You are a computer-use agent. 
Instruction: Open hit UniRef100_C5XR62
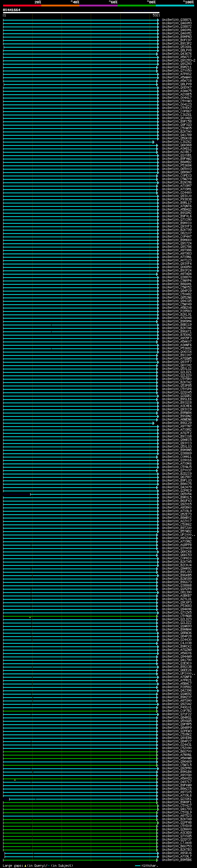176,524
